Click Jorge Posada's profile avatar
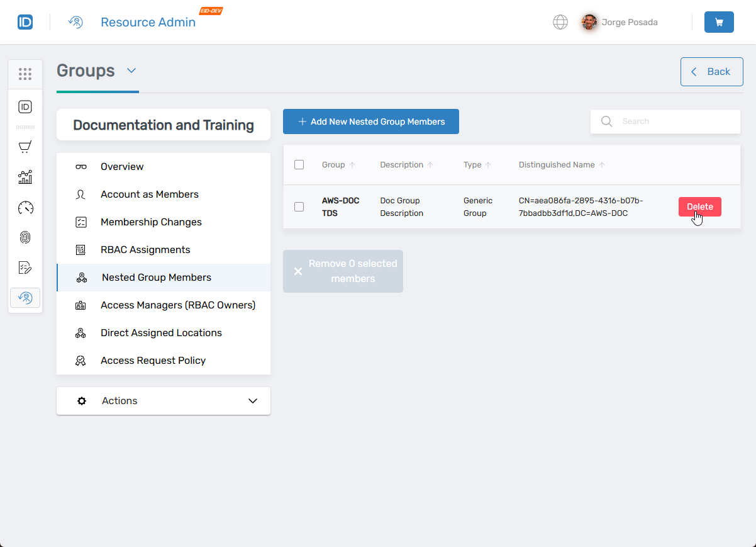Viewport: 756px width, 547px height. (589, 22)
